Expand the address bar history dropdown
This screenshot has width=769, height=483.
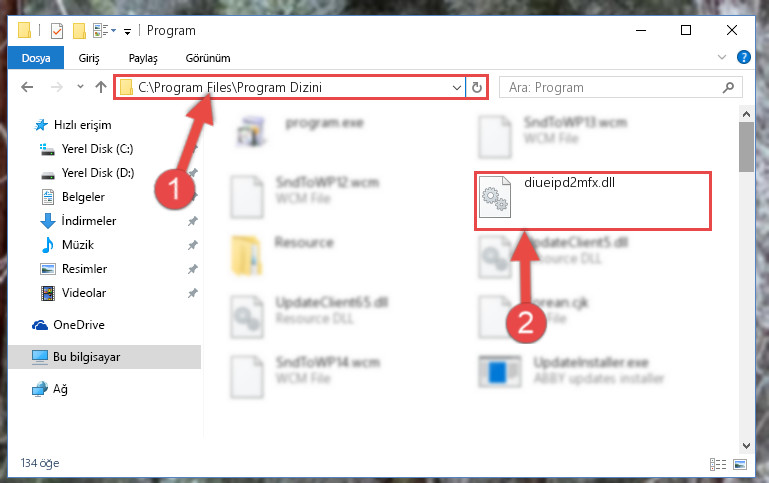[x=457, y=88]
